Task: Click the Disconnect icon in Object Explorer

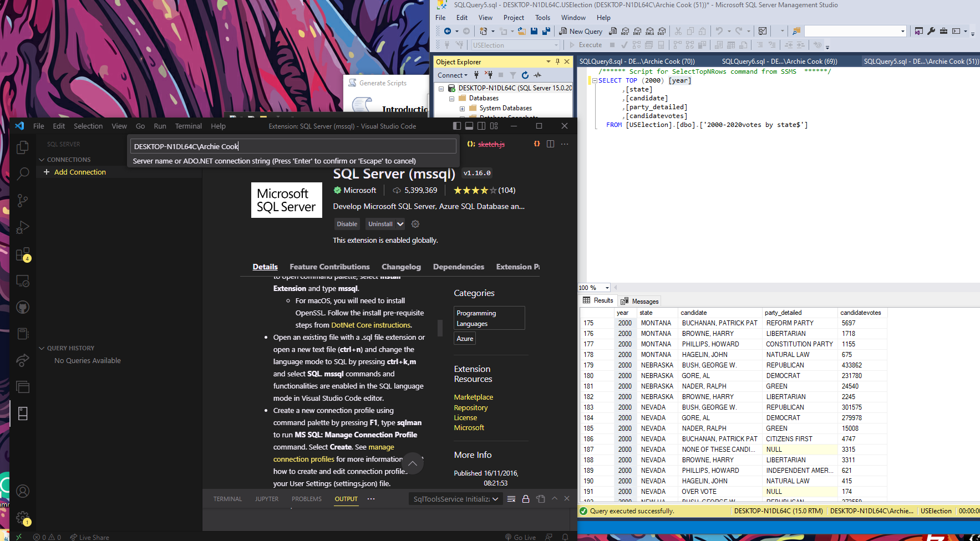Action: tap(489, 75)
